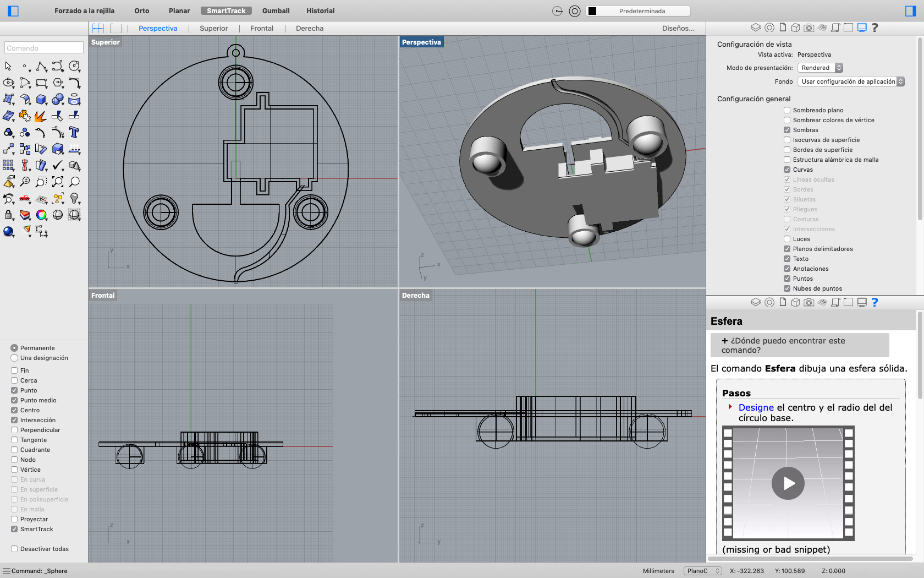Click the padlock Lock objects icon
This screenshot has width=924, height=578.
coord(8,215)
